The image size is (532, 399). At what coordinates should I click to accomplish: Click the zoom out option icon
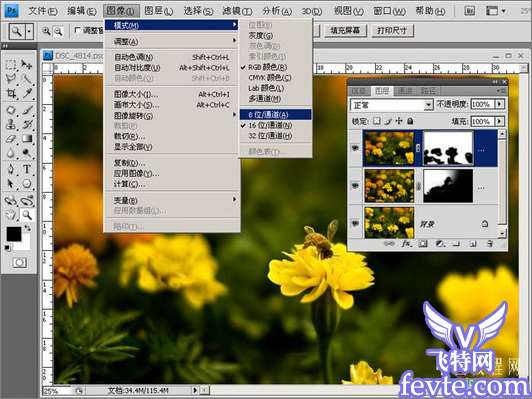[58, 31]
